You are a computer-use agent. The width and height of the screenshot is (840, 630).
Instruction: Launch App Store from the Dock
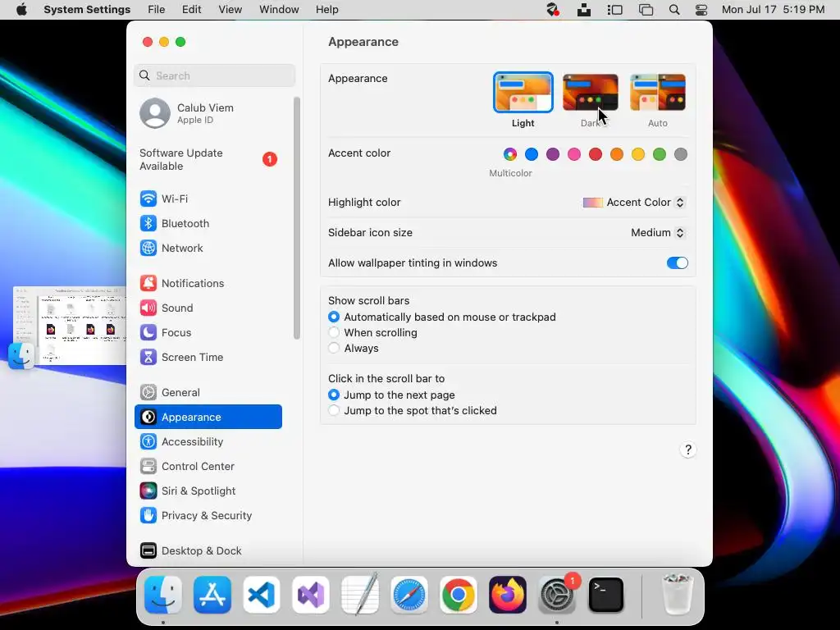[212, 595]
